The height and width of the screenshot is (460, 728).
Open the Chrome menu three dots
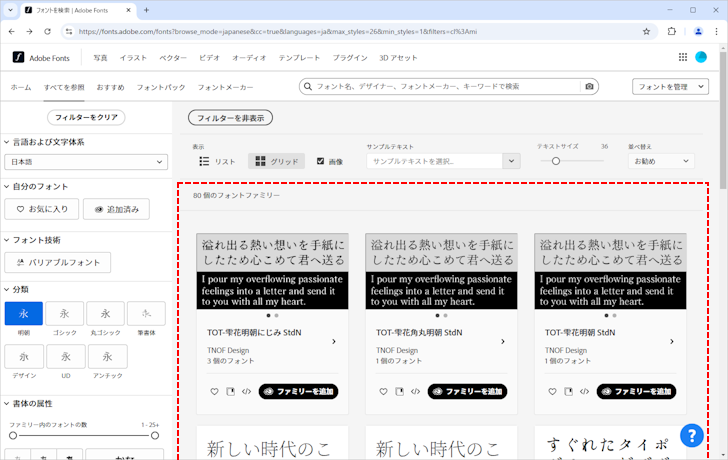click(x=716, y=32)
